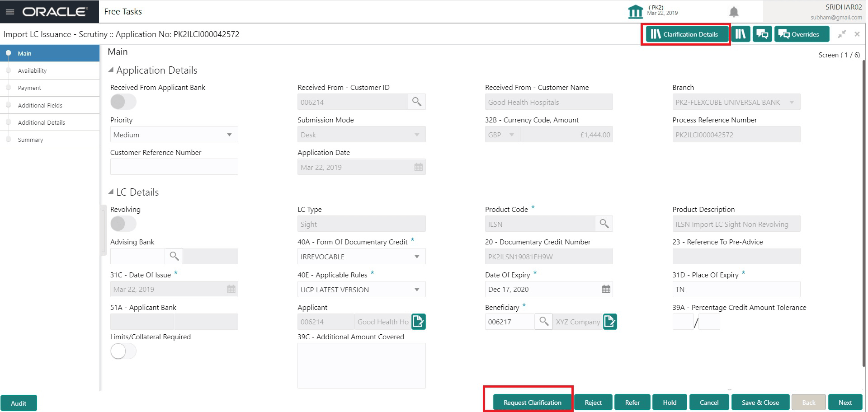Open the Date Of Issue calendar
This screenshot has width=868, height=412.
point(231,289)
